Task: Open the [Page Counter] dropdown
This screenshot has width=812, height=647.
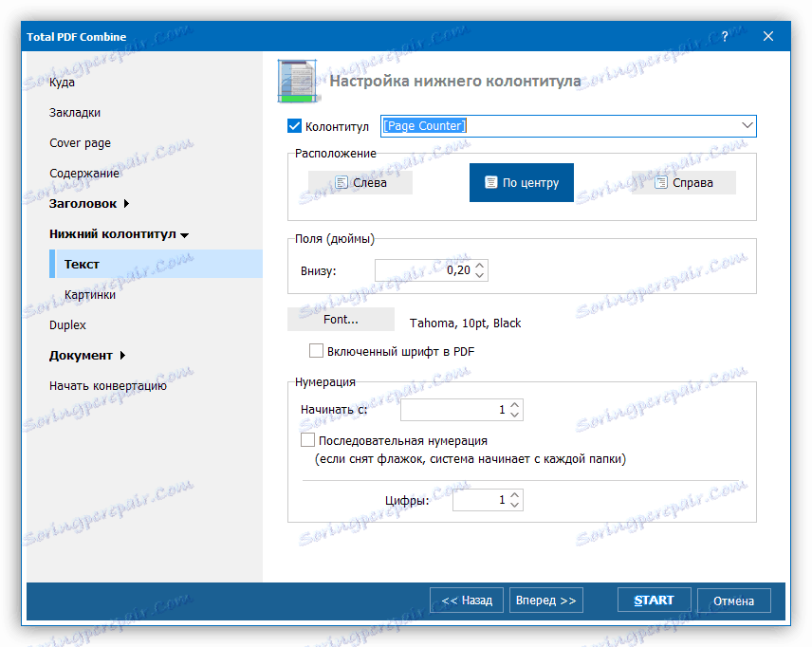Action: coord(748,125)
